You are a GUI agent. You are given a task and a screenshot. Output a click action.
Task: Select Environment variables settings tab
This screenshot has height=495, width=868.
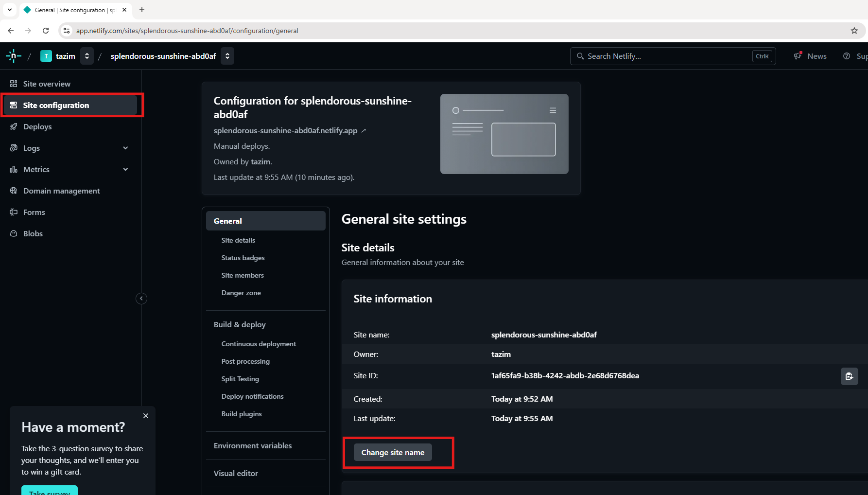(253, 446)
